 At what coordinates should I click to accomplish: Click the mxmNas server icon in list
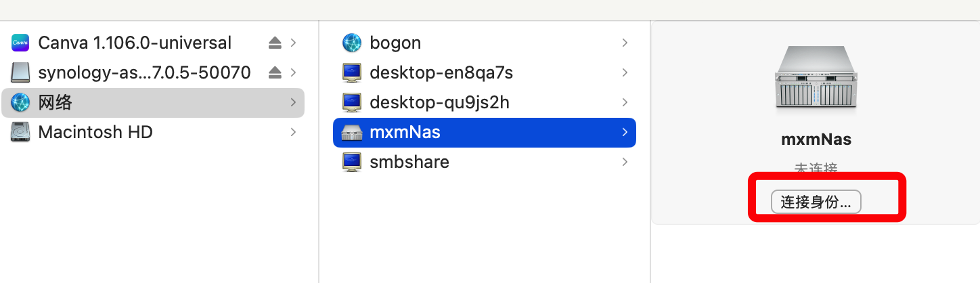353,133
